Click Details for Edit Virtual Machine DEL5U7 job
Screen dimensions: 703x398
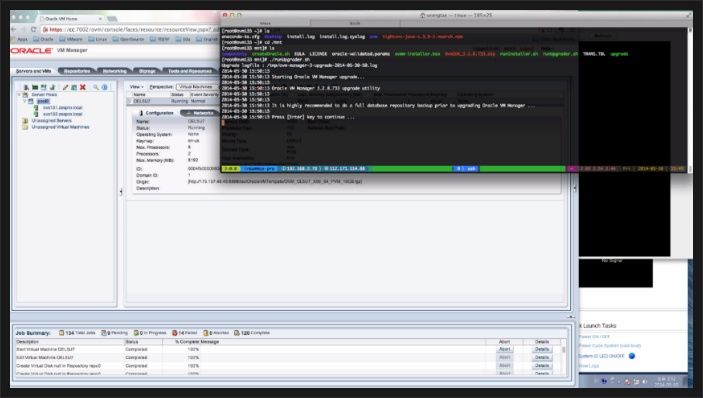542,357
